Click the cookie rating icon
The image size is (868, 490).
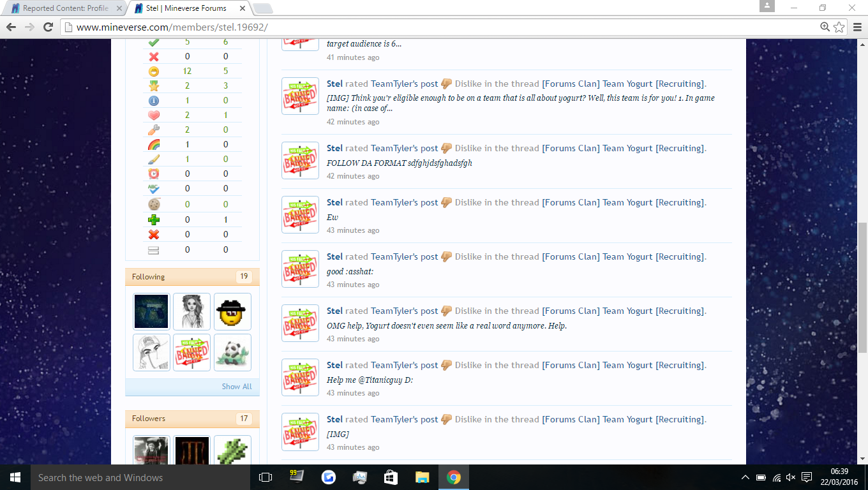(153, 205)
